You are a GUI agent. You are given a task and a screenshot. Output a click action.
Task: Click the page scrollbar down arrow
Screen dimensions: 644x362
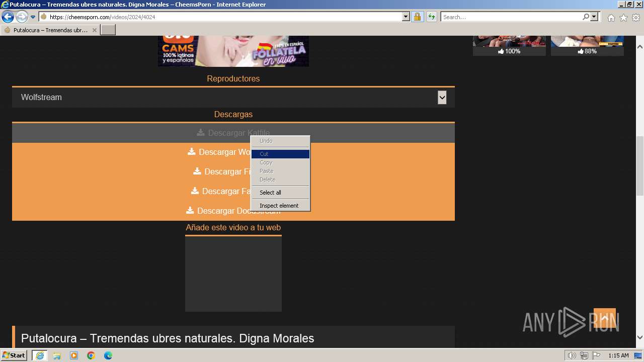coord(639,337)
